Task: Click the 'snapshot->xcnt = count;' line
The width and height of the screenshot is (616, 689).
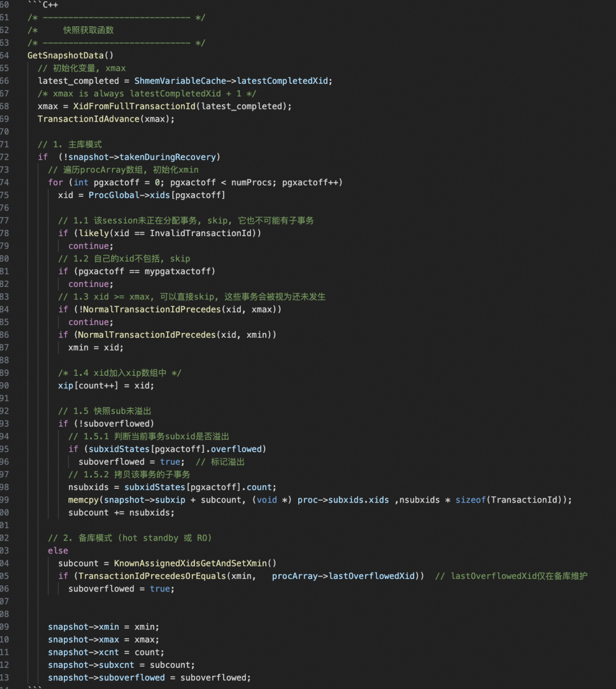Action: 106,652
